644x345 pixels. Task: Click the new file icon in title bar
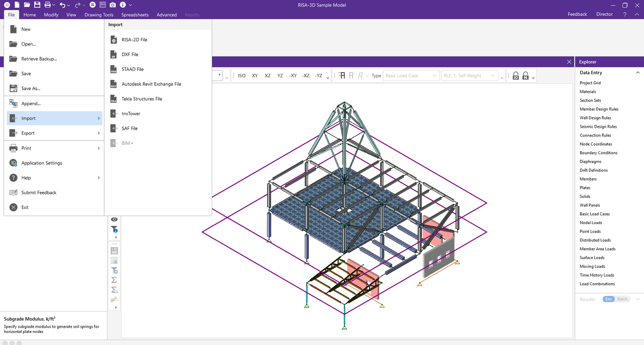pos(17,5)
